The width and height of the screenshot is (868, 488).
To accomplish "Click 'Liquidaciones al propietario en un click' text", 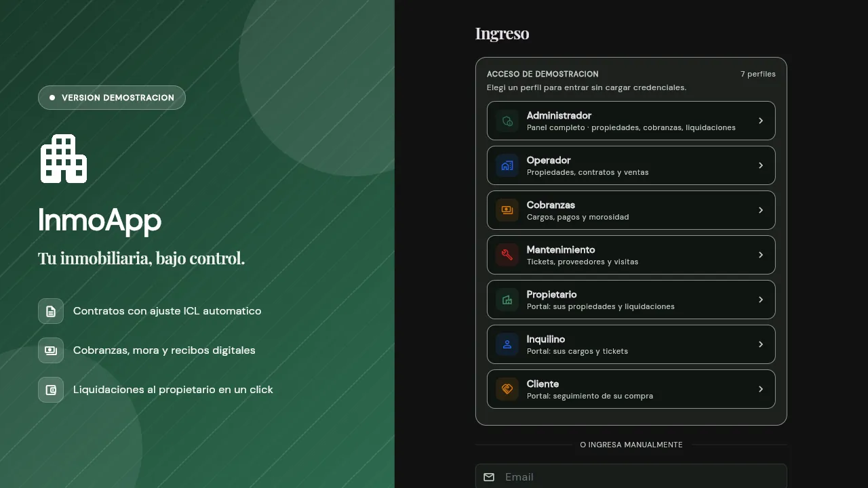I will click(x=173, y=390).
